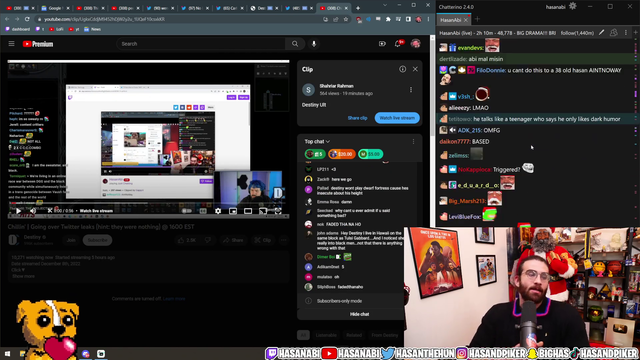The height and width of the screenshot is (360, 640).
Task: Share the video with Share button
Action: tap(233, 240)
